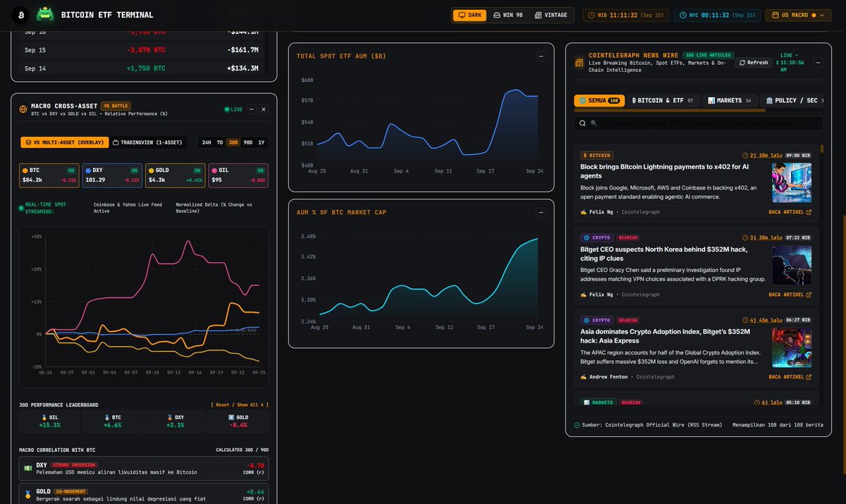846x504 pixels.
Task: Open headline Bitget CEO suspects North Korea
Action: point(664,254)
